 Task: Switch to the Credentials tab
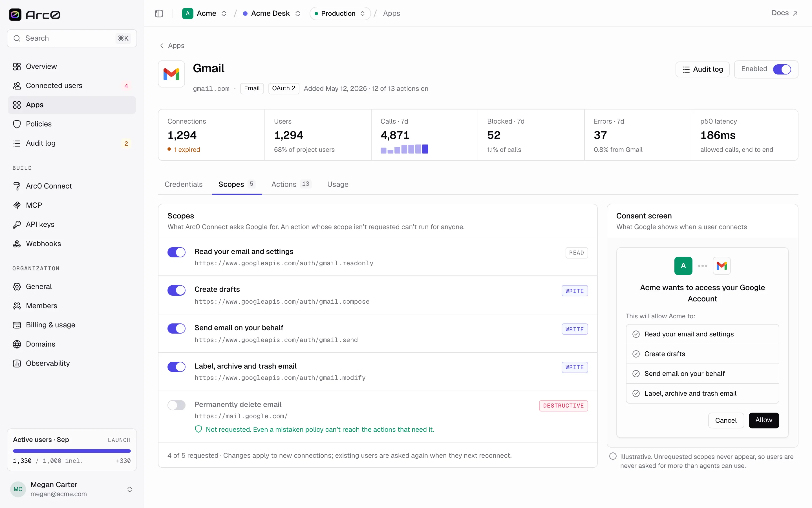coord(184,185)
